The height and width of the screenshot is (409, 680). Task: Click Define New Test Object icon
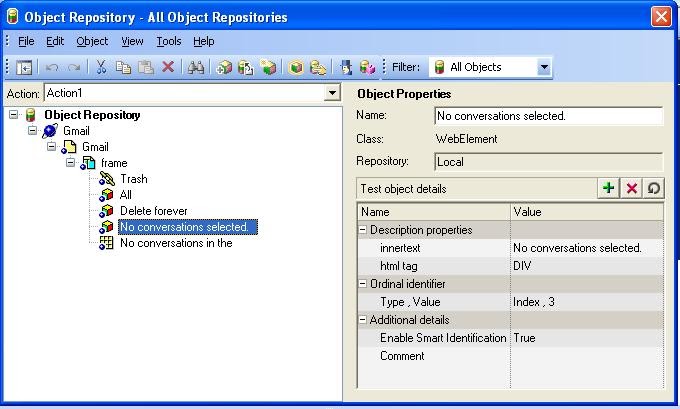tap(268, 67)
